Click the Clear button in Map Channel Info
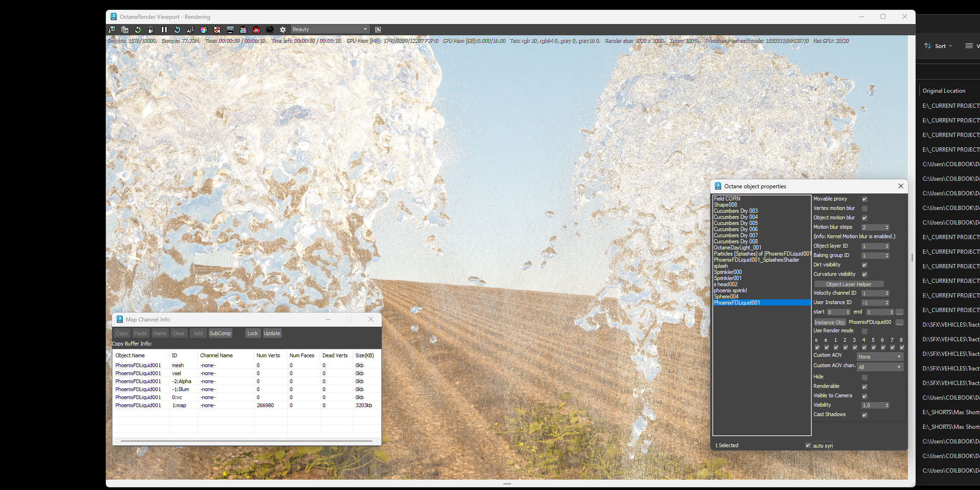This screenshot has width=980, height=490. (x=179, y=333)
